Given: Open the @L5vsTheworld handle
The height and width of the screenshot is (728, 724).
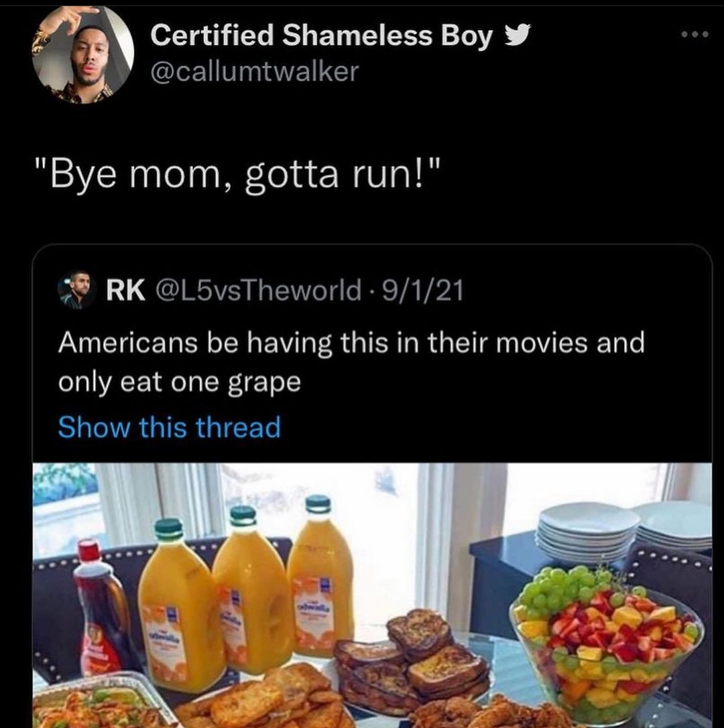Looking at the screenshot, I should click(257, 291).
